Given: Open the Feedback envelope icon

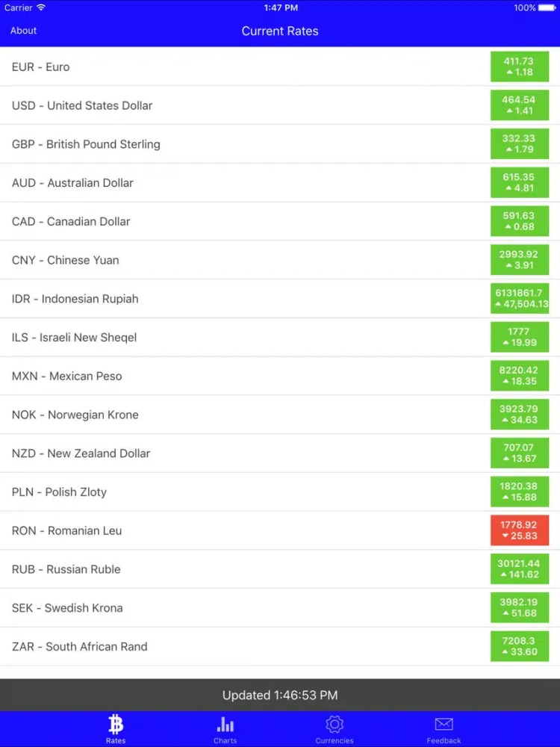Looking at the screenshot, I should (444, 724).
